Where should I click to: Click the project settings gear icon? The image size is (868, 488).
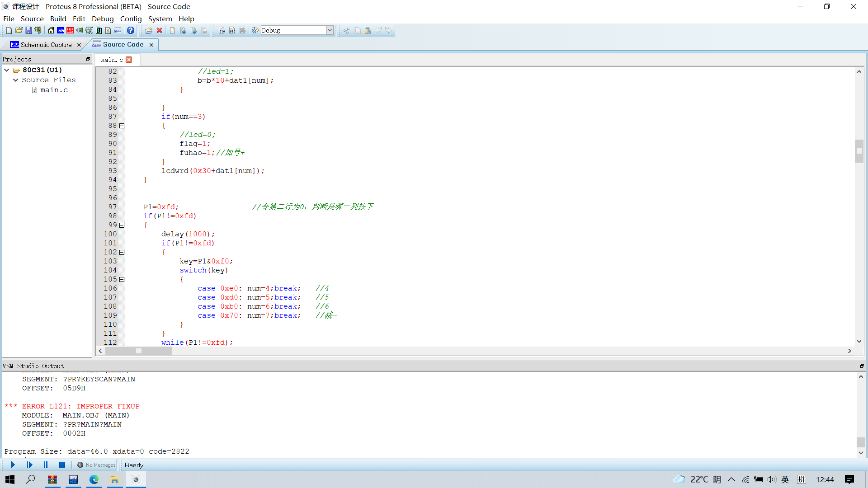coord(255,30)
